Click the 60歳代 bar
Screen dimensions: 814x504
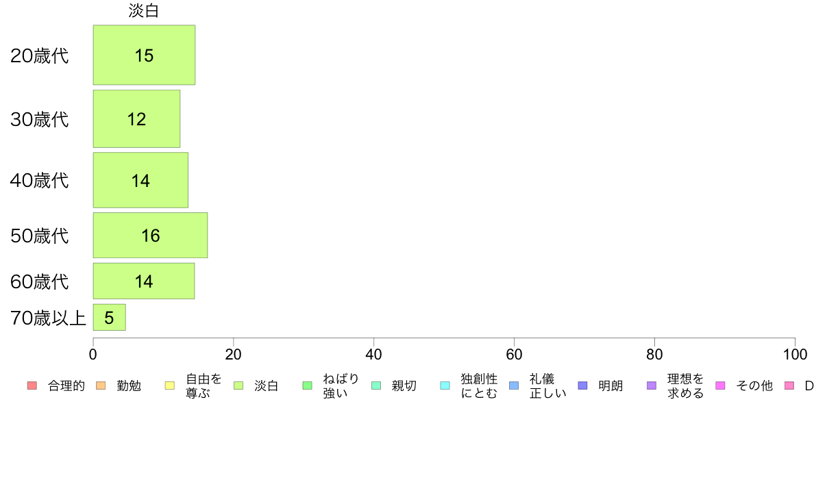click(144, 281)
